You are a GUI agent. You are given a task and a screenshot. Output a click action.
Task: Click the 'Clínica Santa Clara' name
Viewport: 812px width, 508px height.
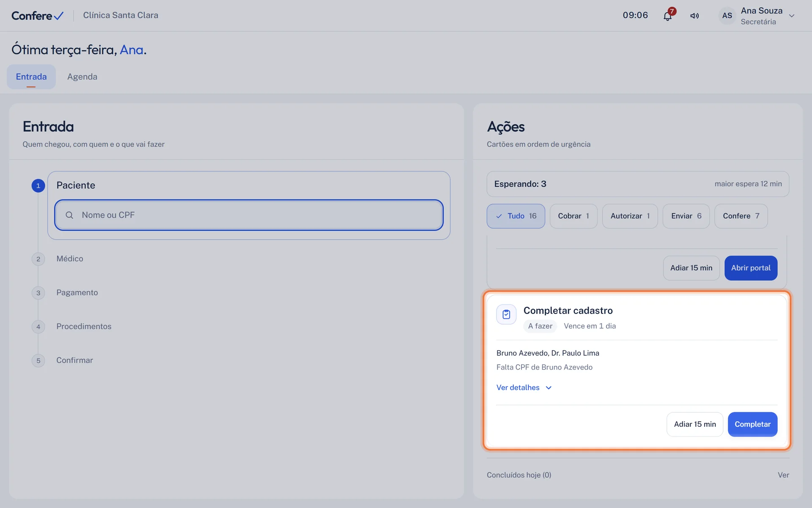121,15
